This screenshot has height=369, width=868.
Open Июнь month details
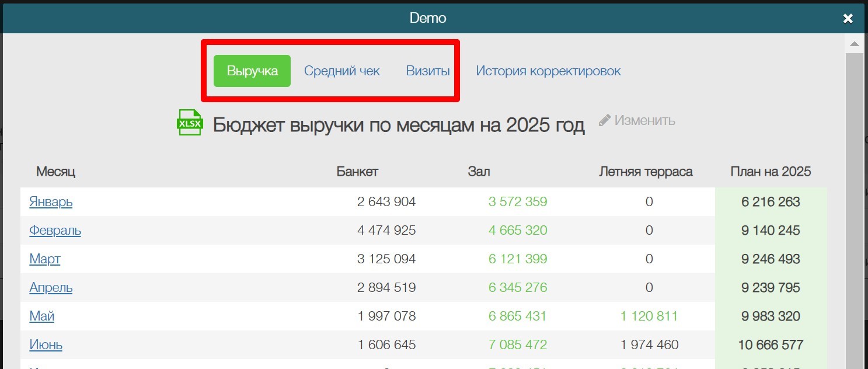point(46,344)
